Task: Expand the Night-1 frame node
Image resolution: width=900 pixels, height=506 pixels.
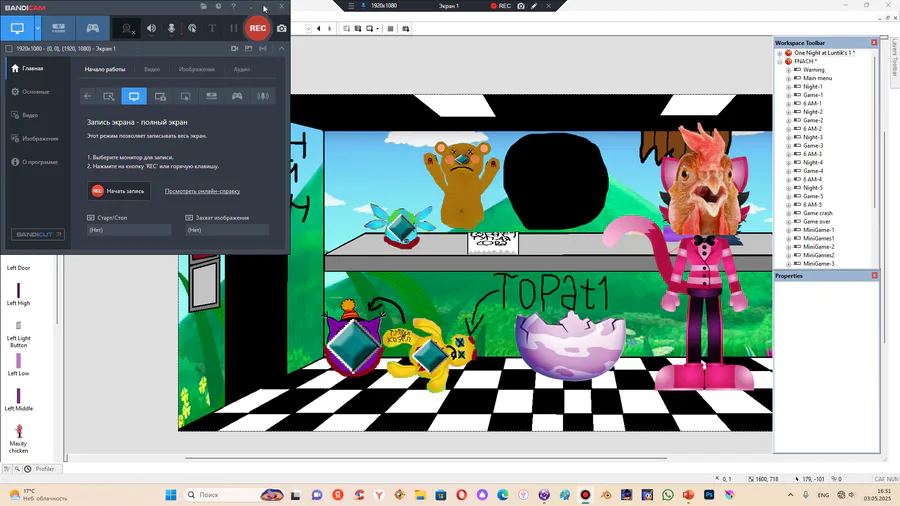Action: (x=788, y=87)
